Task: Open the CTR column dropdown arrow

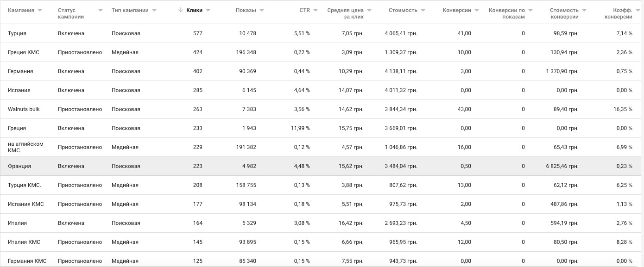Action: click(316, 10)
